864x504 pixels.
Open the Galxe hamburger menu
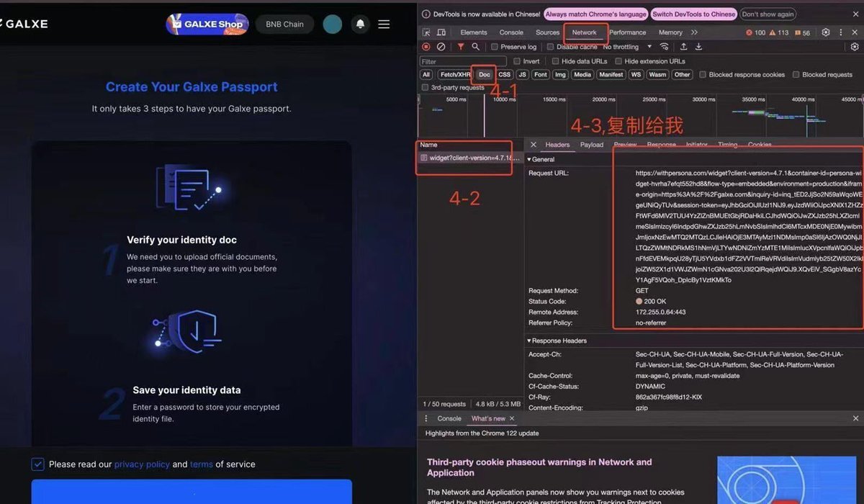pos(384,24)
